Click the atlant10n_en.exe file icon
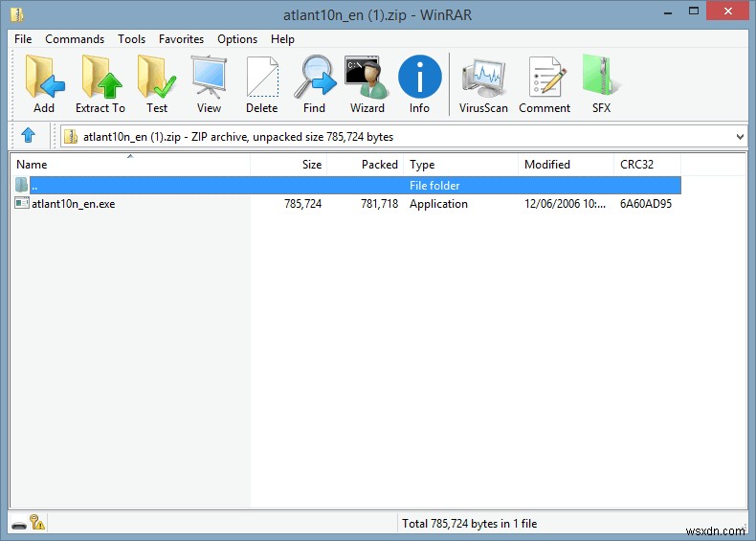Screen dimensions: 756x541 pos(21,203)
